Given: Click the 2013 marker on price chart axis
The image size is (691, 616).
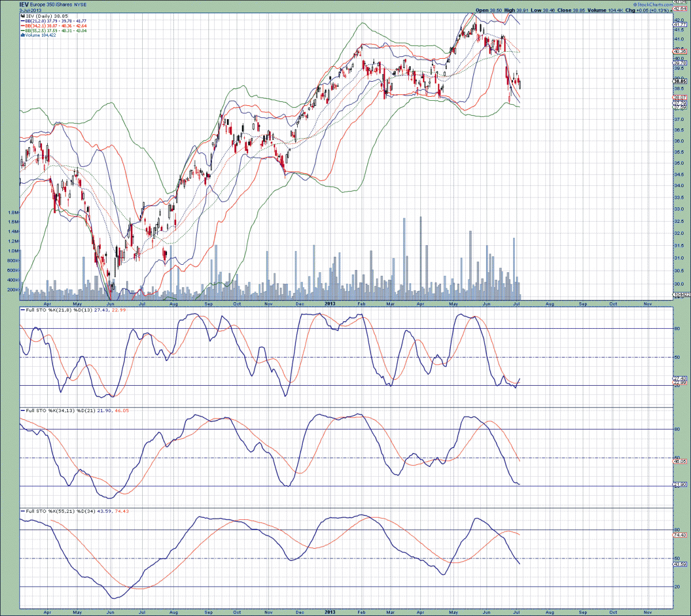Looking at the screenshot, I should pyautogui.click(x=330, y=303).
